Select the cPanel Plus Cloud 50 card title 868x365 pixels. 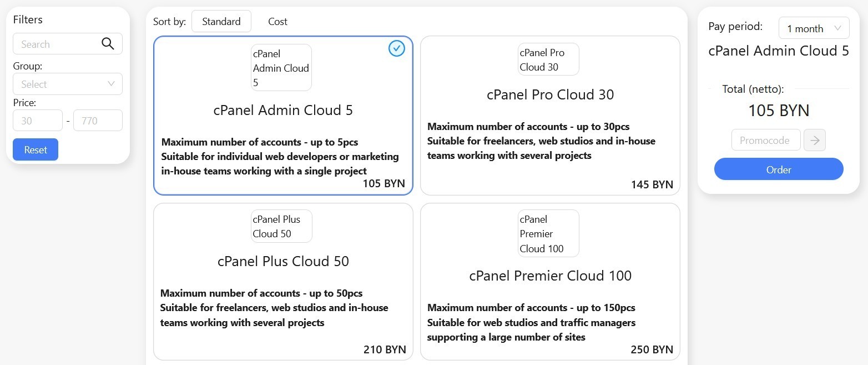tap(283, 261)
